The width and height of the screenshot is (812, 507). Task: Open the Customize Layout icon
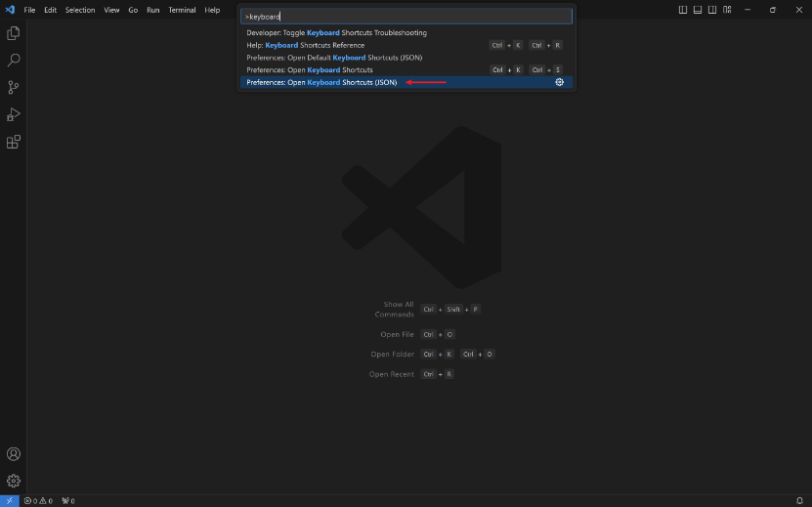(727, 10)
